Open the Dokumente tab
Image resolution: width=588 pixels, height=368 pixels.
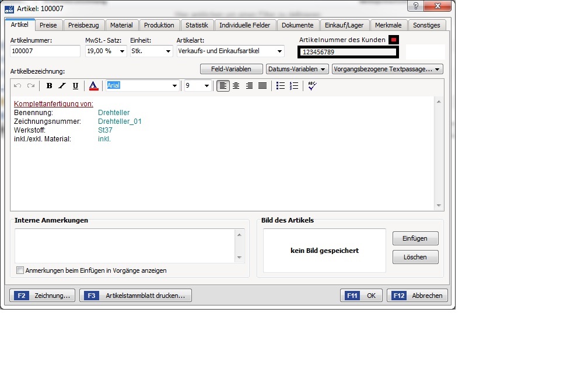pos(297,25)
